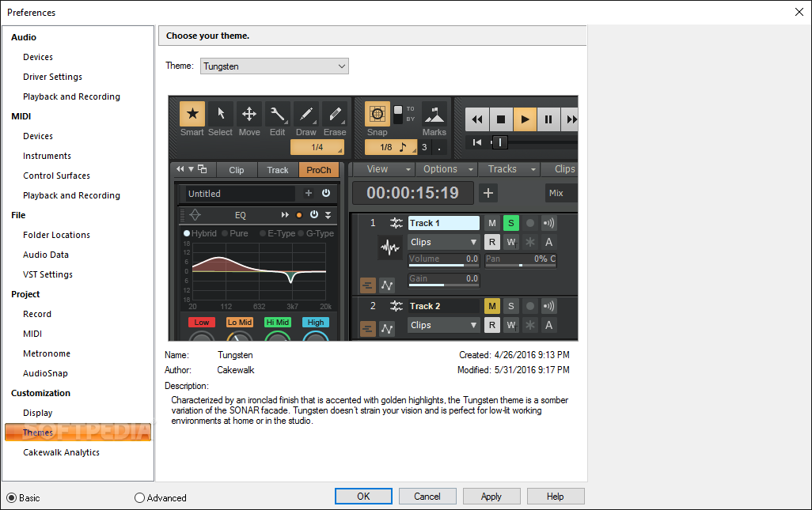The image size is (812, 510).
Task: Click the fast-forward transport button
Action: coord(571,119)
